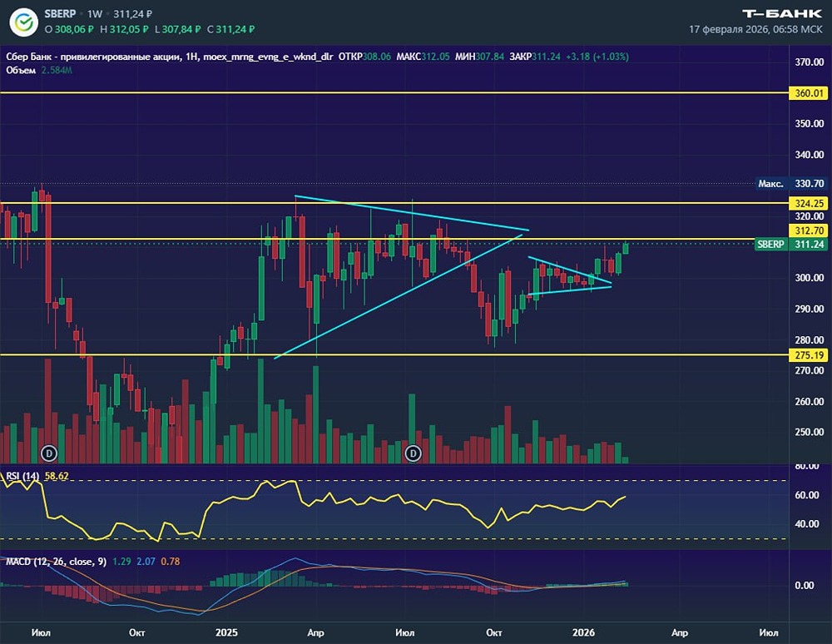Click the header price 311,24 ₽
The width and height of the screenshot is (832, 644).
pyautogui.click(x=132, y=14)
